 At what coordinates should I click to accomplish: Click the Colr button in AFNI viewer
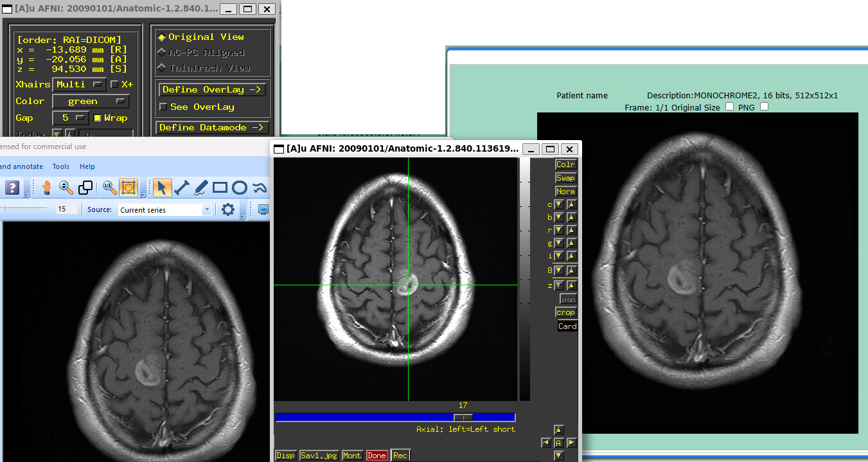[566, 164]
